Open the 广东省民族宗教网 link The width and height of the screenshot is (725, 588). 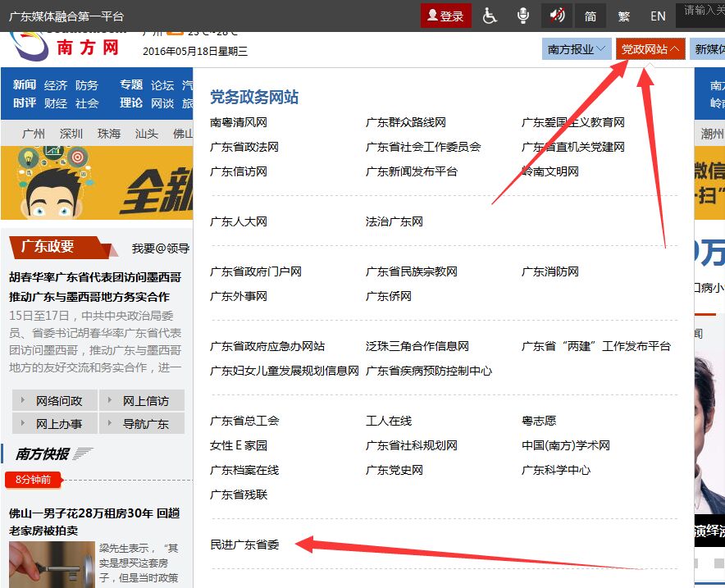(412, 271)
